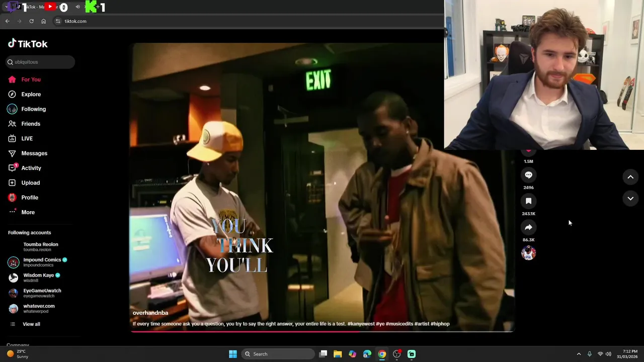The height and width of the screenshot is (362, 644).
Task: Click the TikTok search field containing 'ubiquitous'
Action: [x=40, y=62]
